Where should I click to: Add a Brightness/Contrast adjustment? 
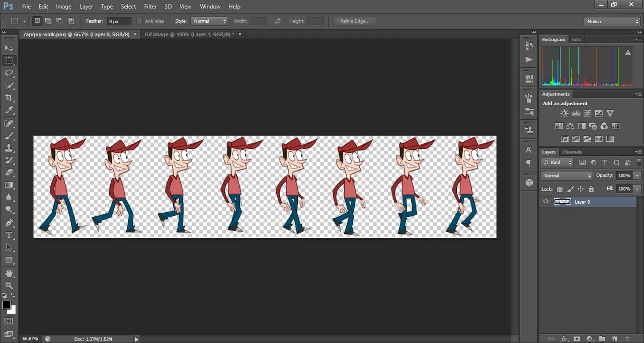coord(565,114)
